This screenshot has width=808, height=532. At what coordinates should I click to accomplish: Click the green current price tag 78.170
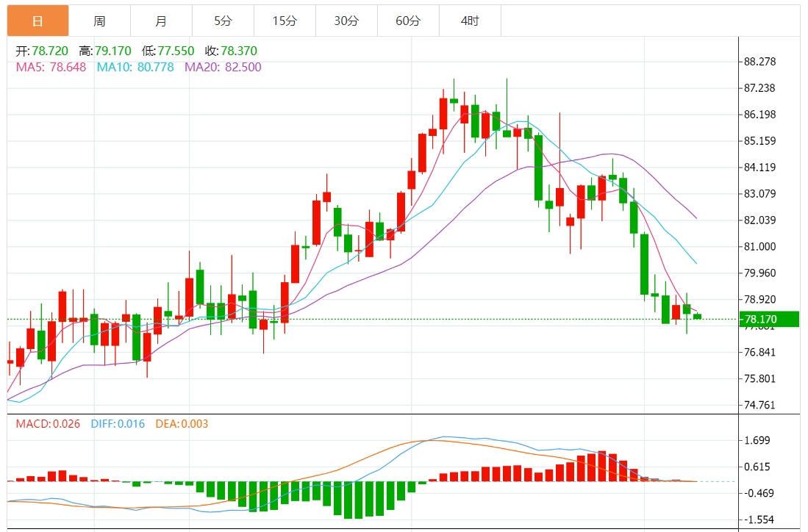pos(769,320)
